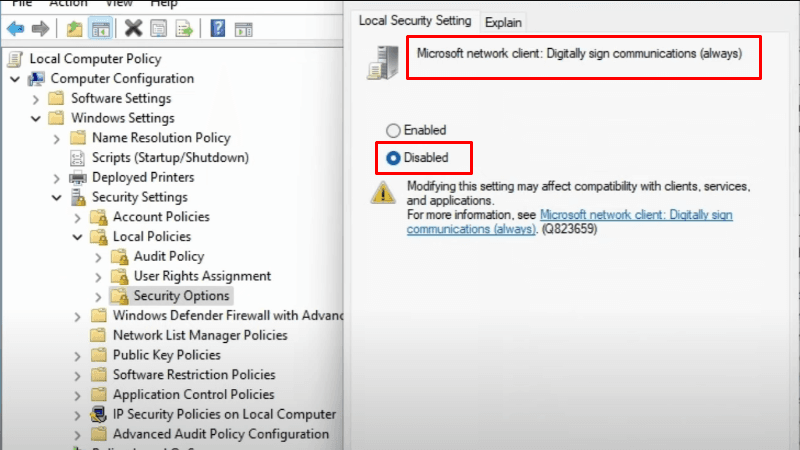Screen dimensions: 800x450
Task: Click the Export List toolbar icon
Action: (183, 27)
